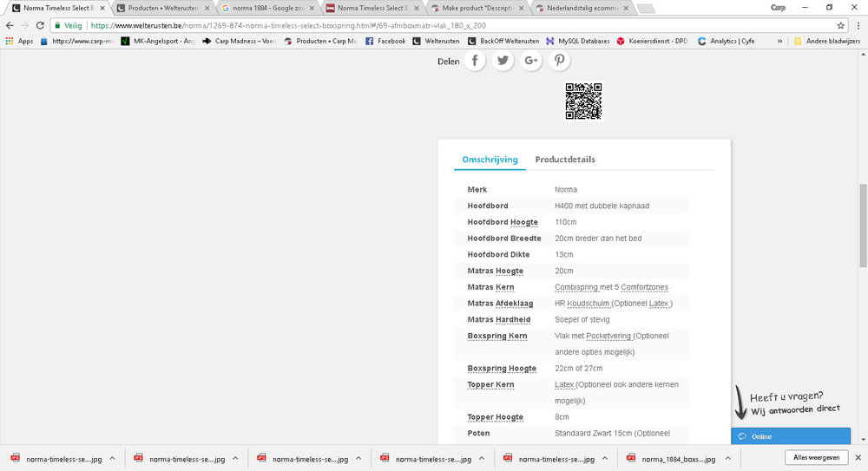Click the browser forward arrow

(24, 25)
